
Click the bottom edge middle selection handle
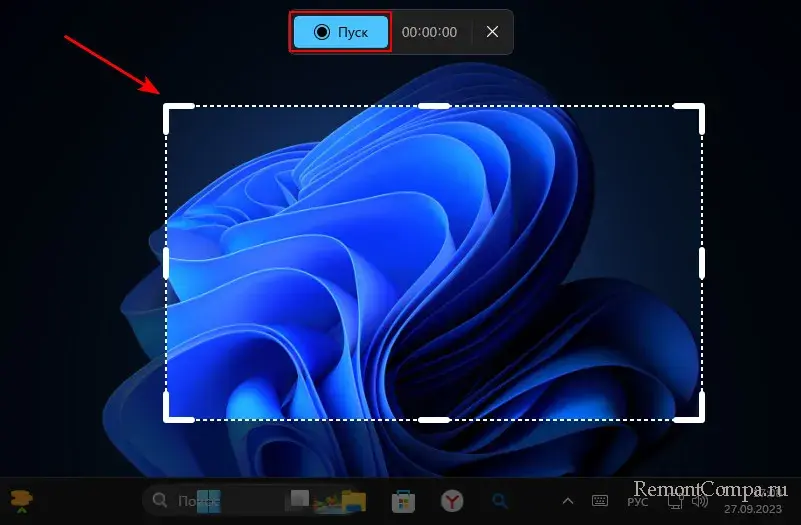[x=433, y=419]
